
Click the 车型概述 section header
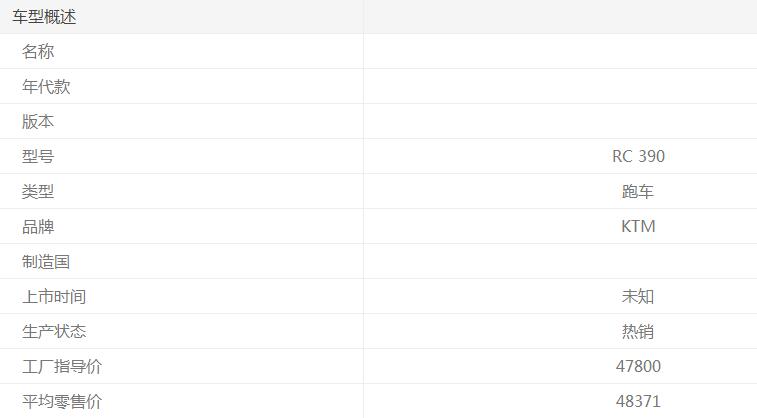tap(44, 17)
